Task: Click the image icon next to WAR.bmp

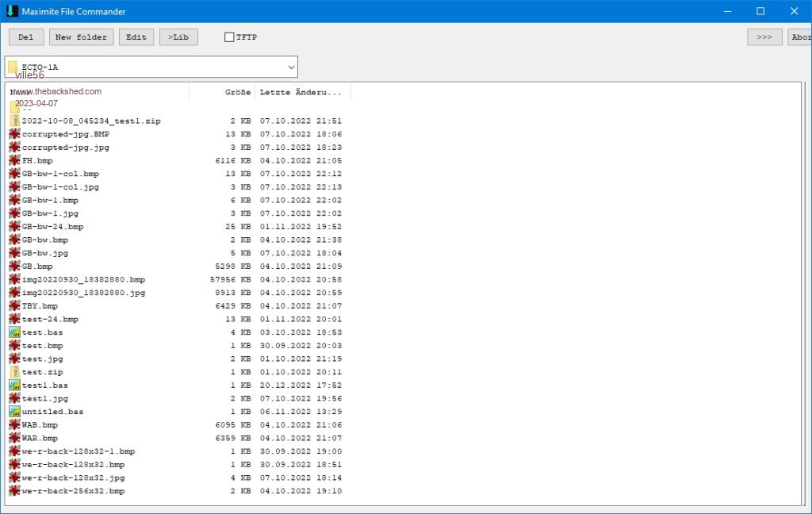Action: [x=14, y=438]
